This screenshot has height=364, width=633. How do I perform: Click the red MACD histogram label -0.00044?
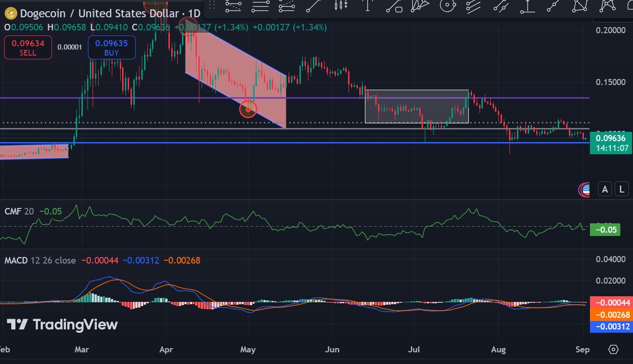pyautogui.click(x=611, y=302)
